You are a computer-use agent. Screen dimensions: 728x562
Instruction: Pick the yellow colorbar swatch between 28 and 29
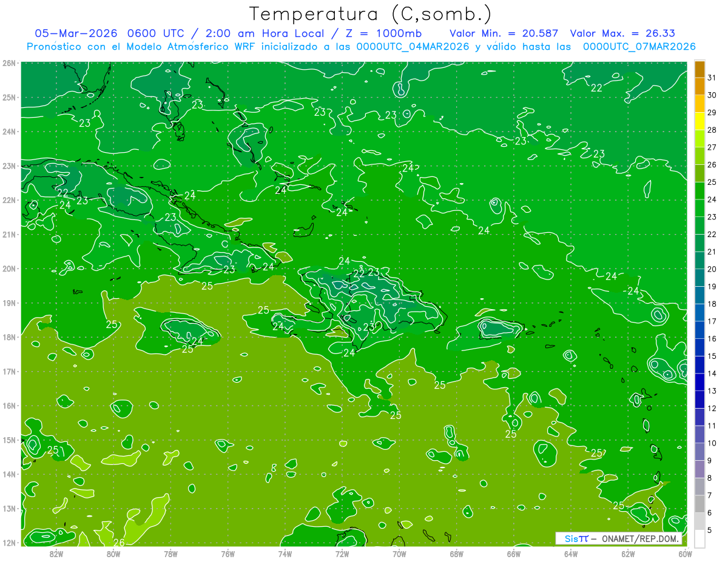(x=699, y=121)
